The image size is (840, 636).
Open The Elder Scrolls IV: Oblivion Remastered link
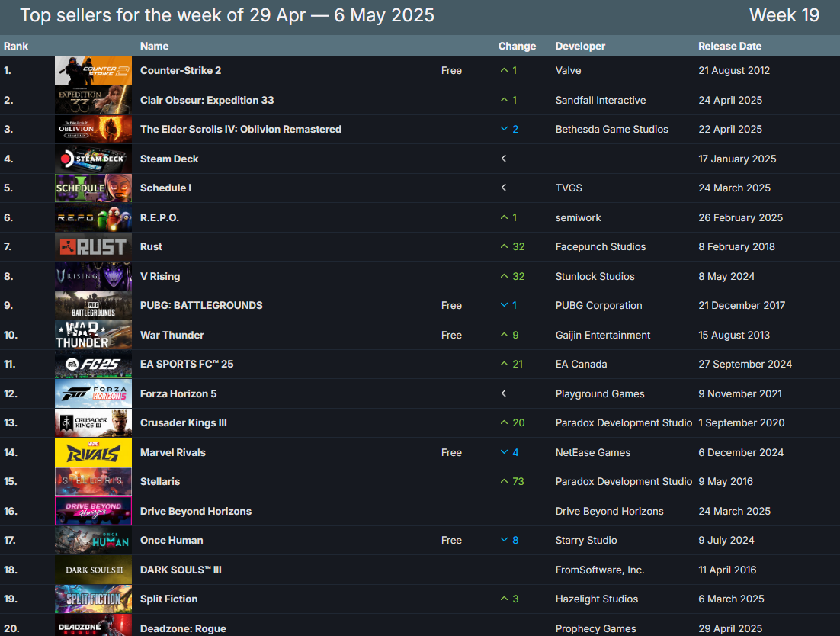(241, 130)
